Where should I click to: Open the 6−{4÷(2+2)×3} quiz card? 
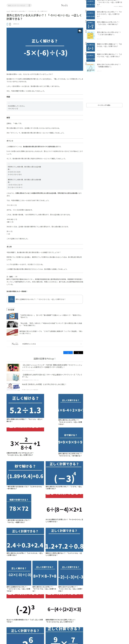[x=64, y=608]
